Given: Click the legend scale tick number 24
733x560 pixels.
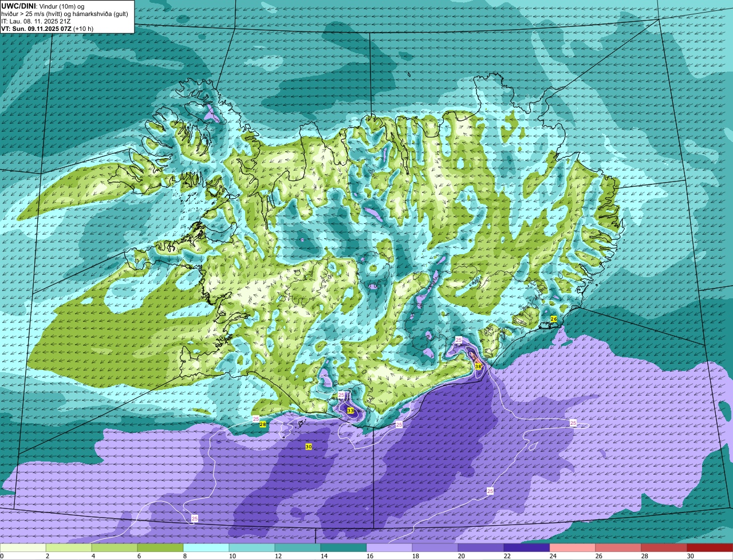Looking at the screenshot, I should (x=553, y=556).
